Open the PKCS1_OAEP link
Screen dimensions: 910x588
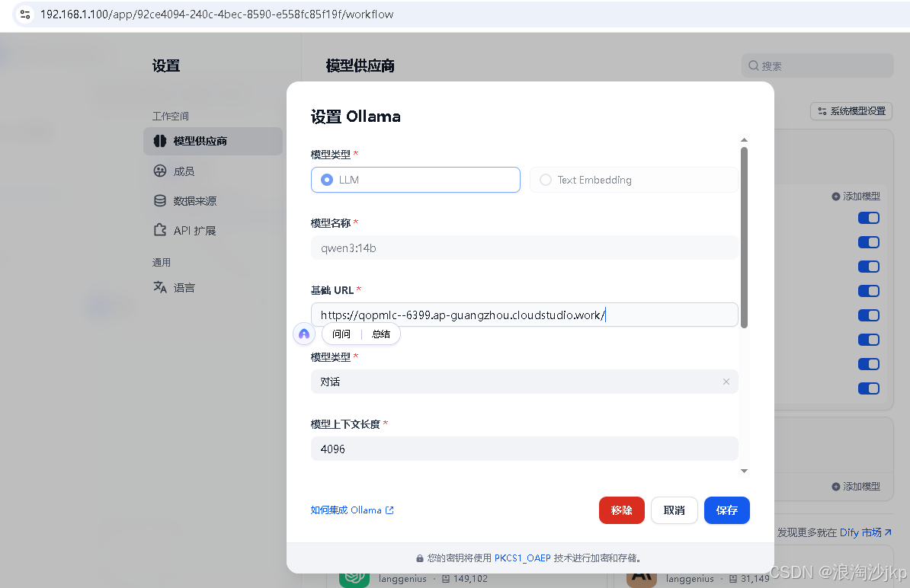tap(522, 558)
